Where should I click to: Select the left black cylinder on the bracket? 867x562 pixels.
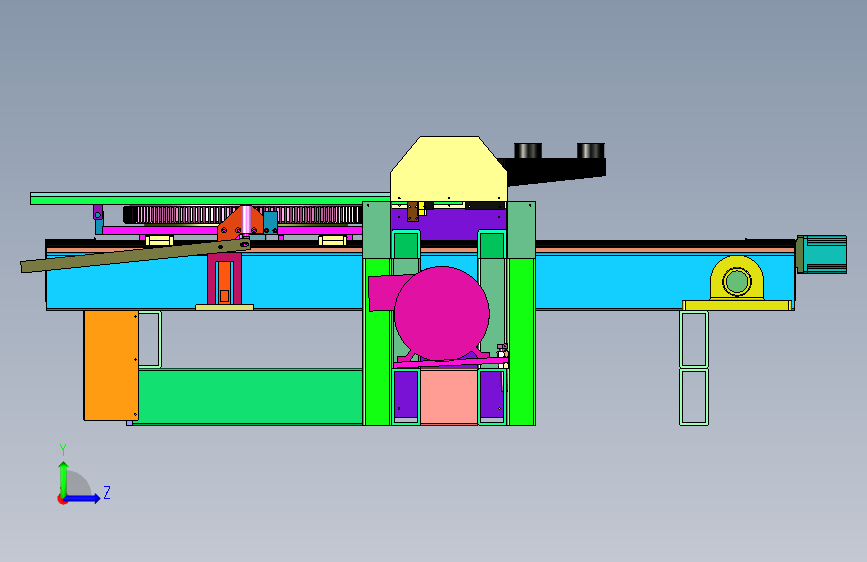527,150
